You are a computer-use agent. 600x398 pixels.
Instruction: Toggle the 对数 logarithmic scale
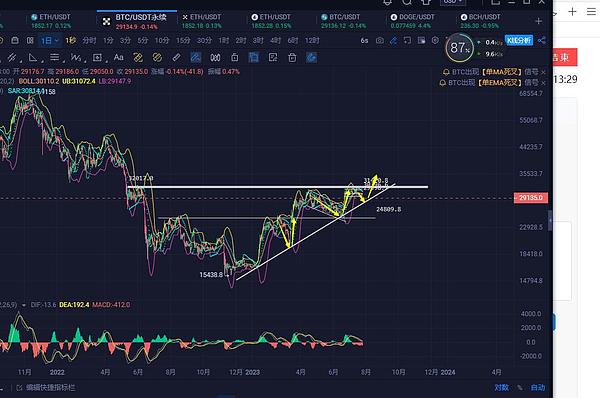[501, 388]
